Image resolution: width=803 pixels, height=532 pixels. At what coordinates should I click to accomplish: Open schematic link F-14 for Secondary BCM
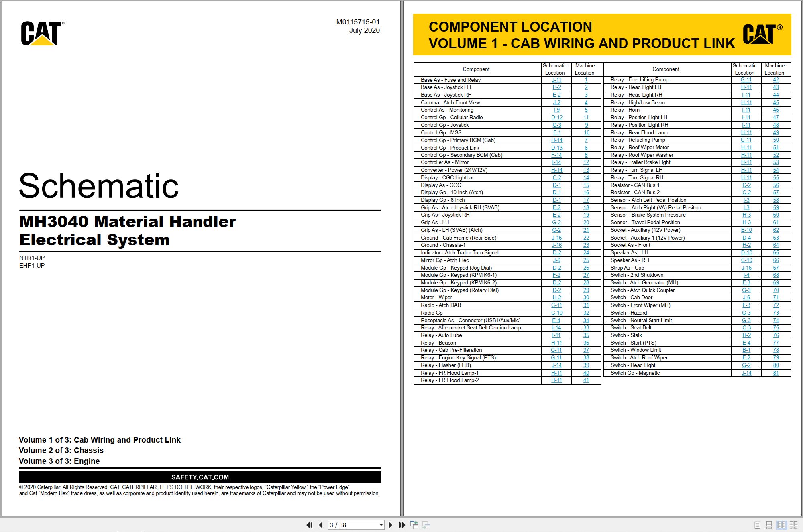coord(556,155)
